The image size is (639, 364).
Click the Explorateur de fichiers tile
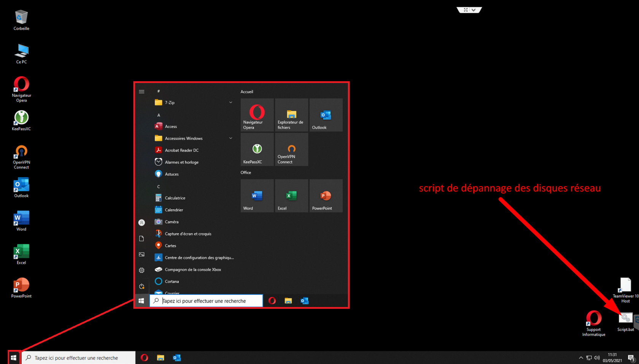point(292,115)
